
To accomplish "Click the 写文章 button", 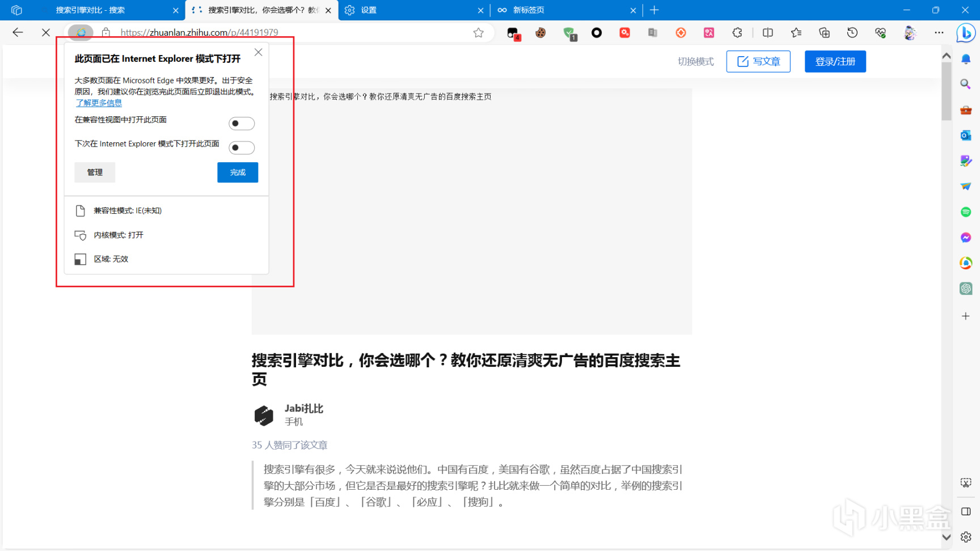I will click(x=758, y=61).
